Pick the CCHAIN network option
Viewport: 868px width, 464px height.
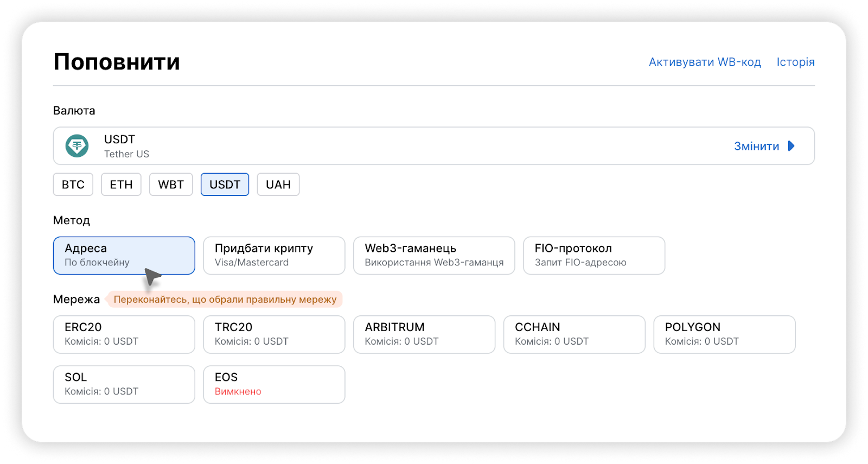(x=574, y=334)
